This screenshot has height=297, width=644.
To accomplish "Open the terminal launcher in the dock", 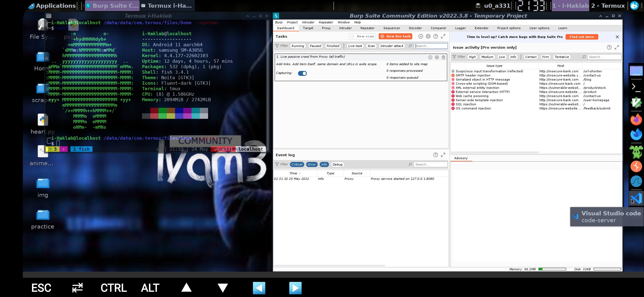I will [636, 87].
